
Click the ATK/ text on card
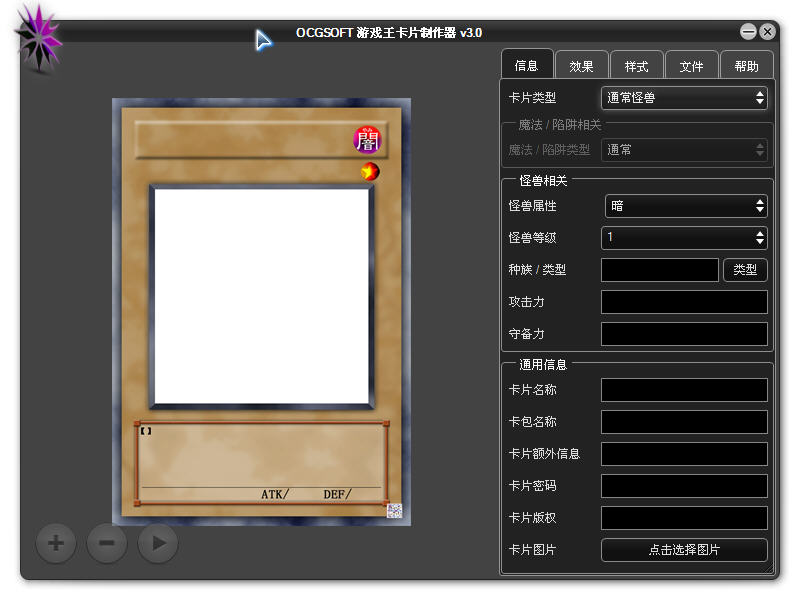point(275,494)
